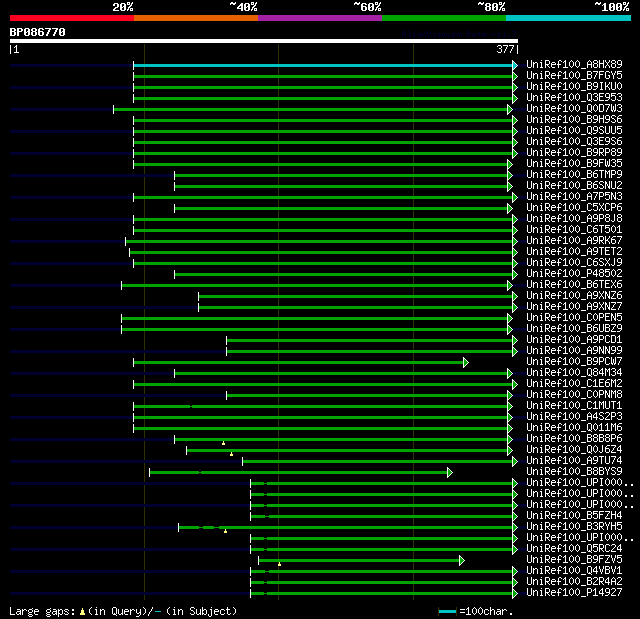Click the cyan alignment bar for A8HX89
Screen dimensions: 640x619
coord(323,65)
